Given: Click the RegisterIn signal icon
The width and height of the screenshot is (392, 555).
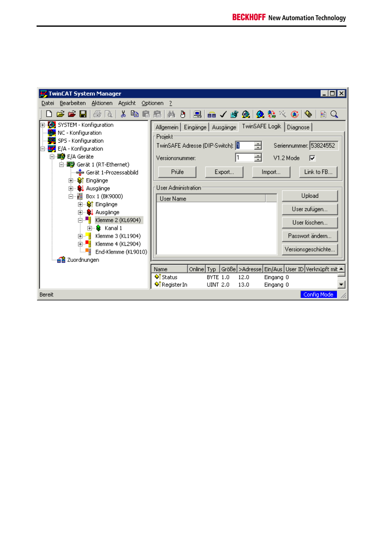Looking at the screenshot, I should click(x=157, y=284).
